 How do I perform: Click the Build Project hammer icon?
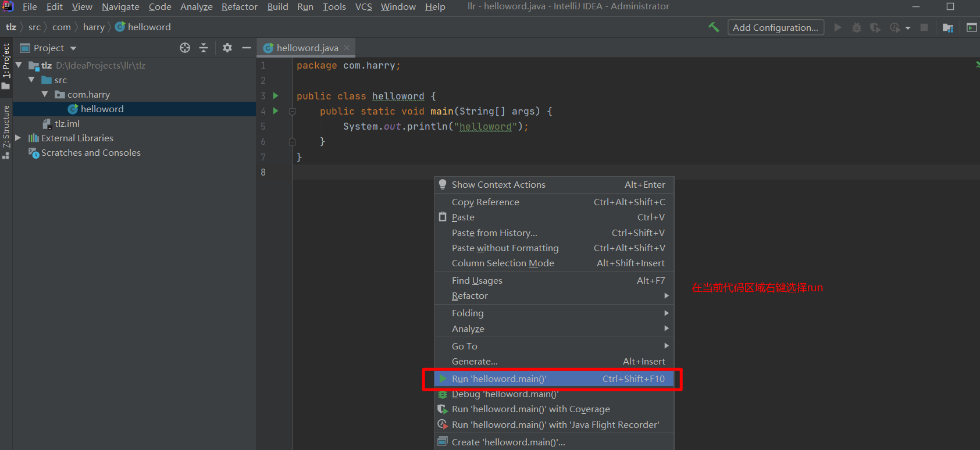click(714, 27)
